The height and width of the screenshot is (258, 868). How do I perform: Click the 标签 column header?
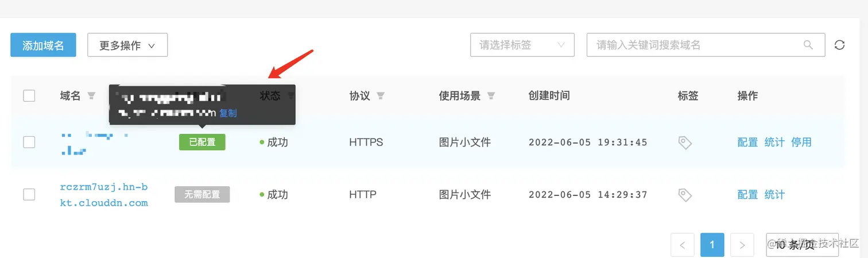[688, 96]
